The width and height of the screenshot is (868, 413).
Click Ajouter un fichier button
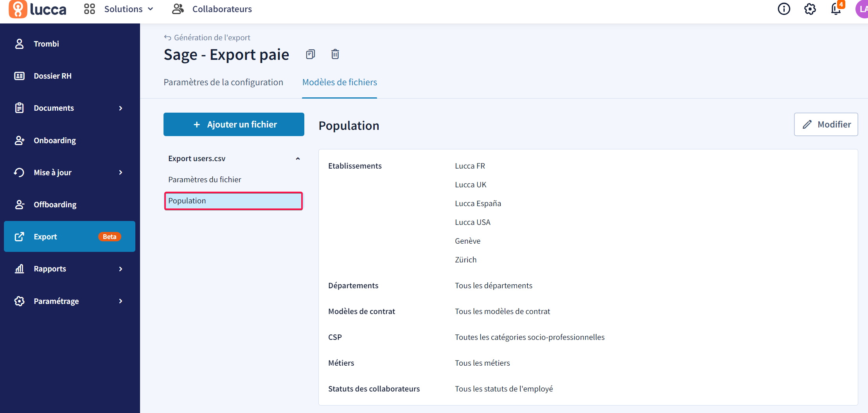click(x=234, y=124)
